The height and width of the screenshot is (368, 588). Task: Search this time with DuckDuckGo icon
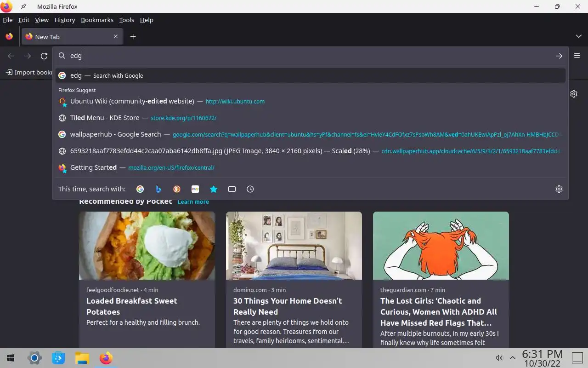(177, 189)
